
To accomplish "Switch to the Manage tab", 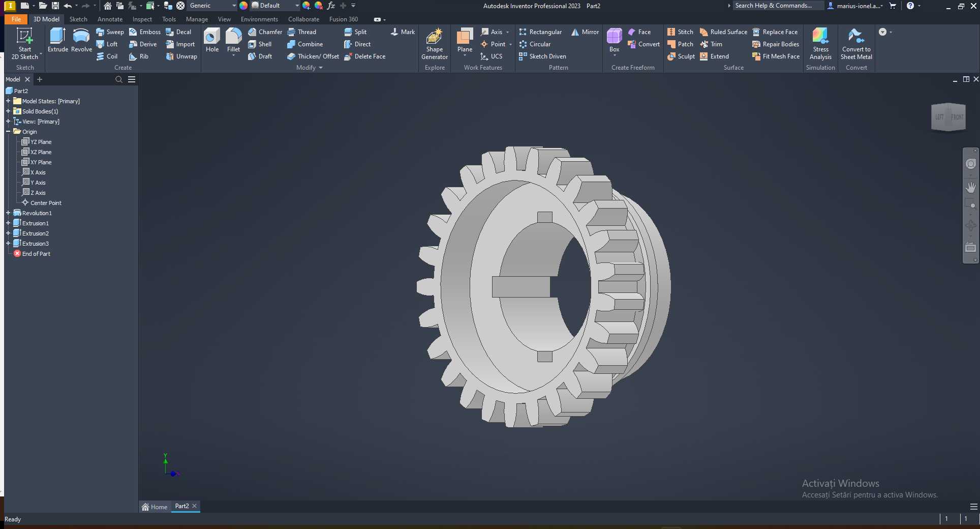I will (197, 19).
